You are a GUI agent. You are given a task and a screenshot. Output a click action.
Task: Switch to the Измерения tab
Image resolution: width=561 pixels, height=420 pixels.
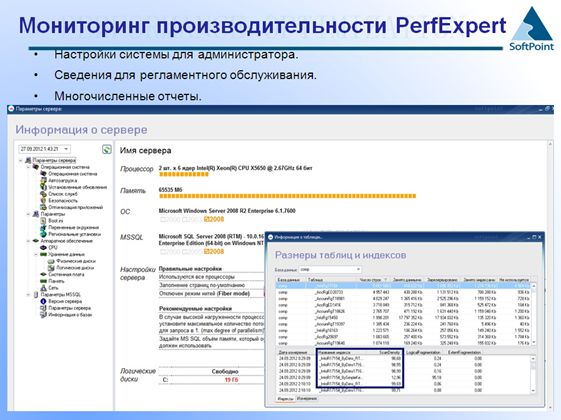pos(307,398)
